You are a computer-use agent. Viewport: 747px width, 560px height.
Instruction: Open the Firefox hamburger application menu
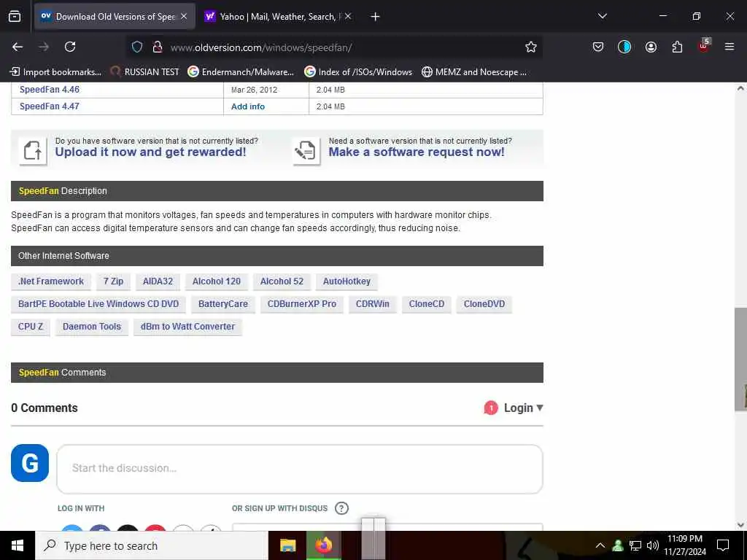tap(729, 47)
